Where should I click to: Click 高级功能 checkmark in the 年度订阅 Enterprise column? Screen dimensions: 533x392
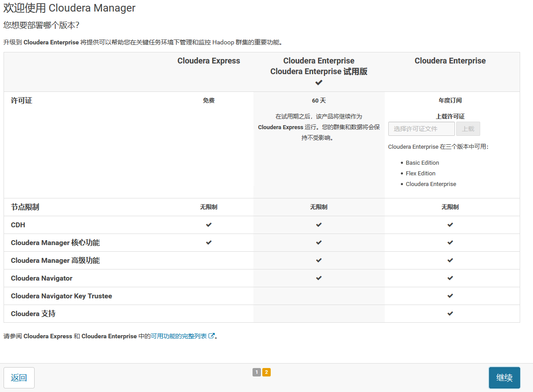point(450,260)
